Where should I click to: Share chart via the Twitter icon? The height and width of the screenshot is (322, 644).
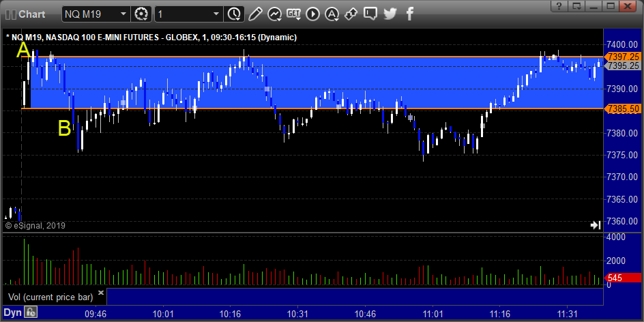pyautogui.click(x=390, y=14)
